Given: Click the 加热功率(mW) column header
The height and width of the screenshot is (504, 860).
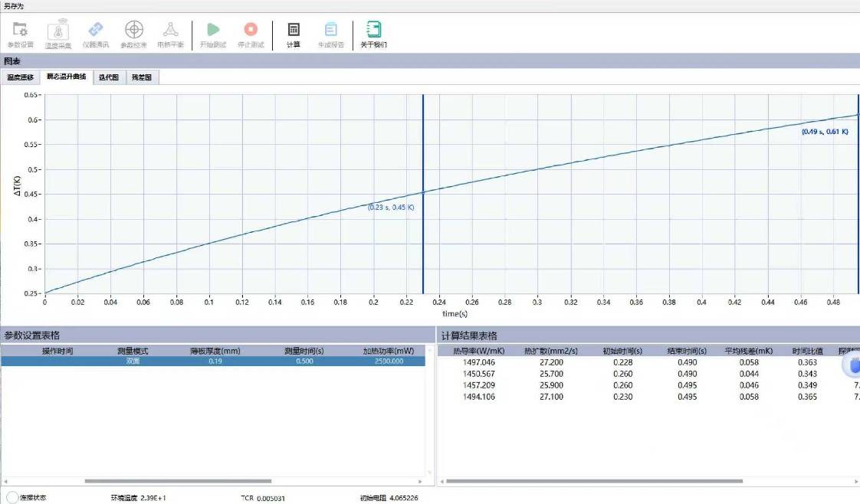Looking at the screenshot, I should click(x=389, y=351).
